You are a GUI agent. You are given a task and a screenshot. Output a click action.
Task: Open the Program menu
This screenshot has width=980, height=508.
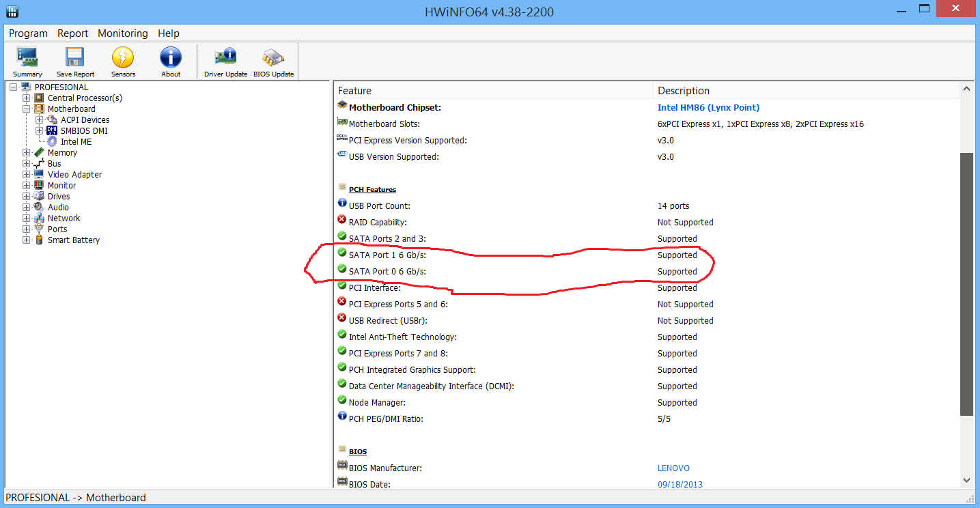28,33
